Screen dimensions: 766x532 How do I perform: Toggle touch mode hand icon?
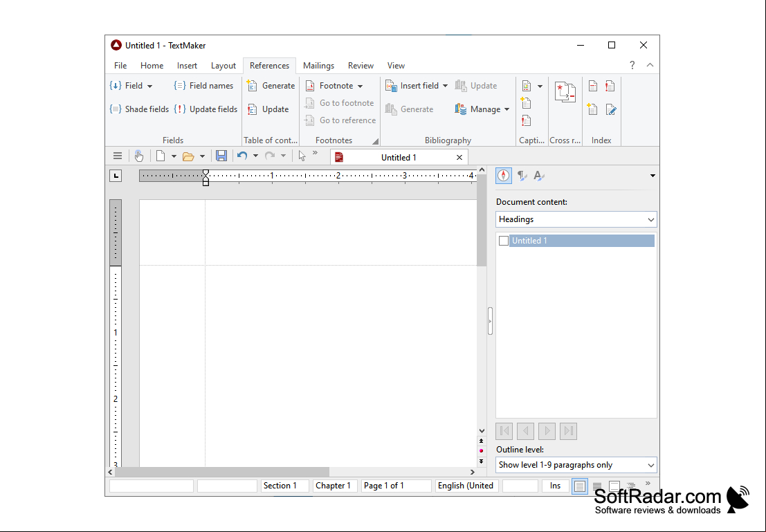pyautogui.click(x=139, y=156)
